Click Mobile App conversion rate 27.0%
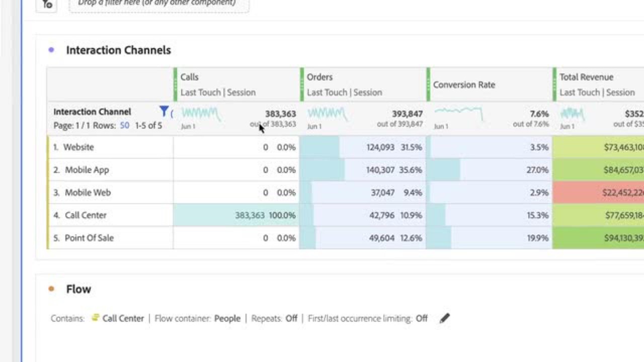This screenshot has height=362, width=644. (489, 169)
